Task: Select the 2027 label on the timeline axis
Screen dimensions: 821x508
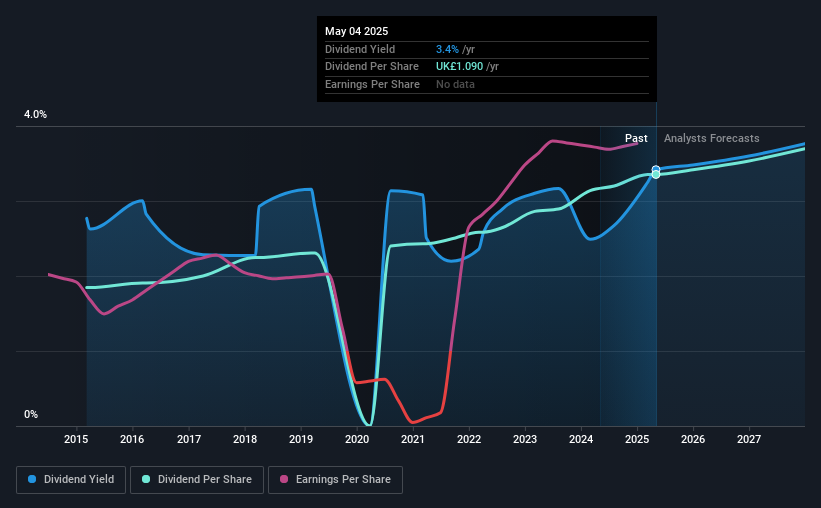Action: (x=749, y=439)
